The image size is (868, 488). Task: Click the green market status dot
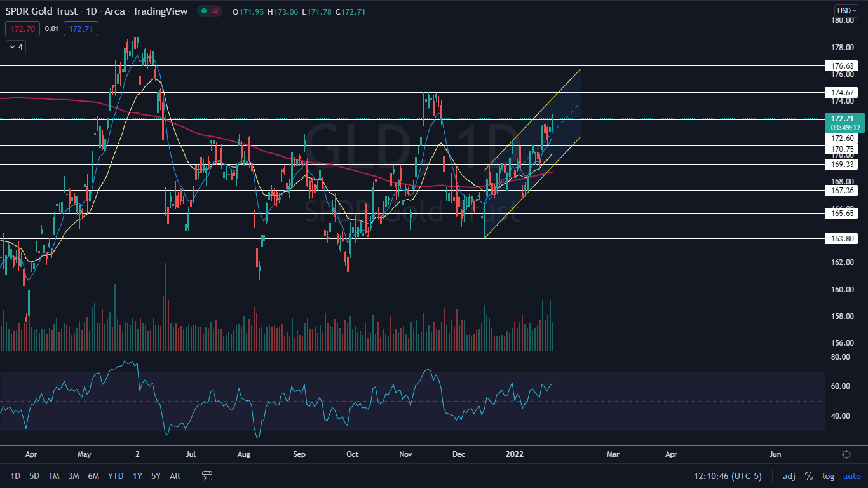tap(204, 11)
